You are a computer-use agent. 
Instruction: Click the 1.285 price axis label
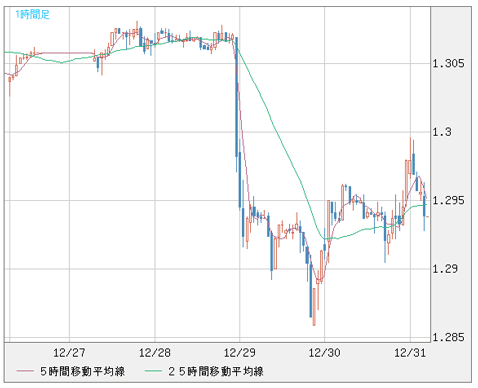pyautogui.click(x=448, y=337)
